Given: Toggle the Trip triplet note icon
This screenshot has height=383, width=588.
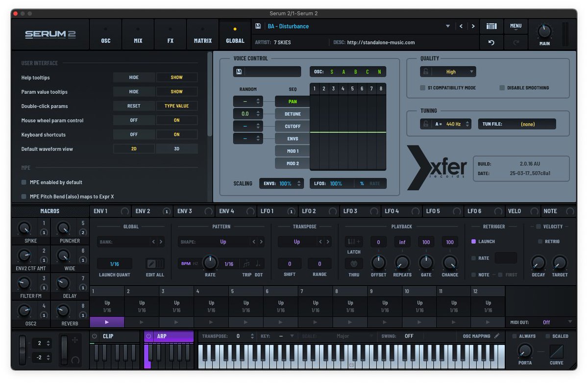Looking at the screenshot, I should click(x=246, y=263).
